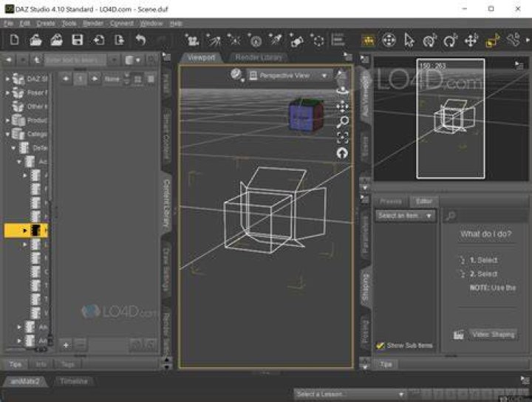Select the aniMate2 tab

pyautogui.click(x=25, y=381)
